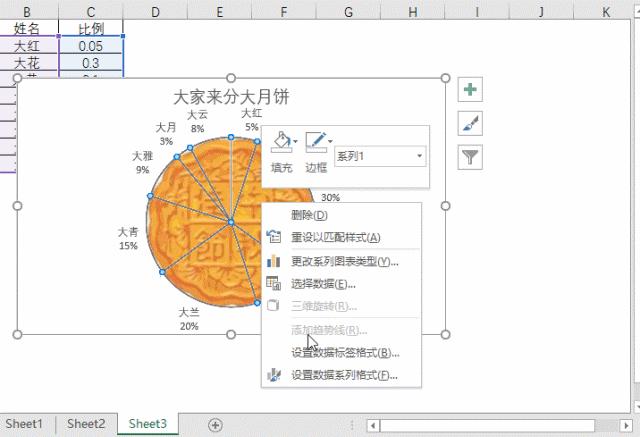Switch to the Sheet1 tab
640x437 pixels.
(27, 424)
